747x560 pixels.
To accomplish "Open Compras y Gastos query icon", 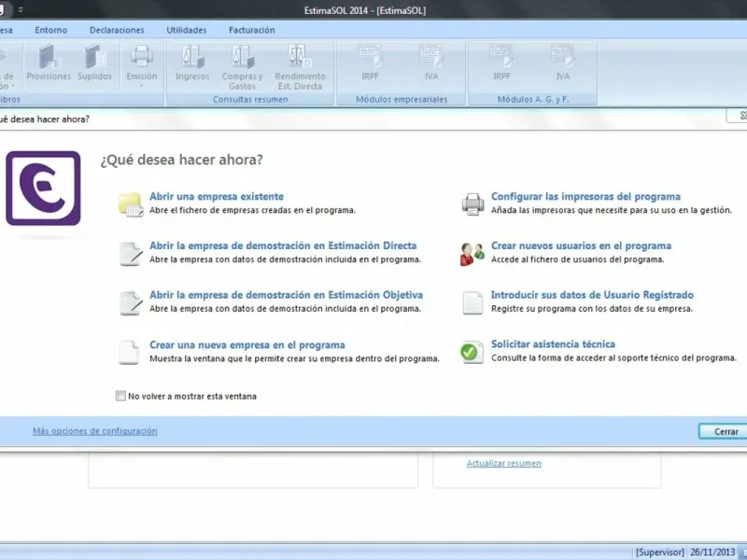I will pos(242,67).
